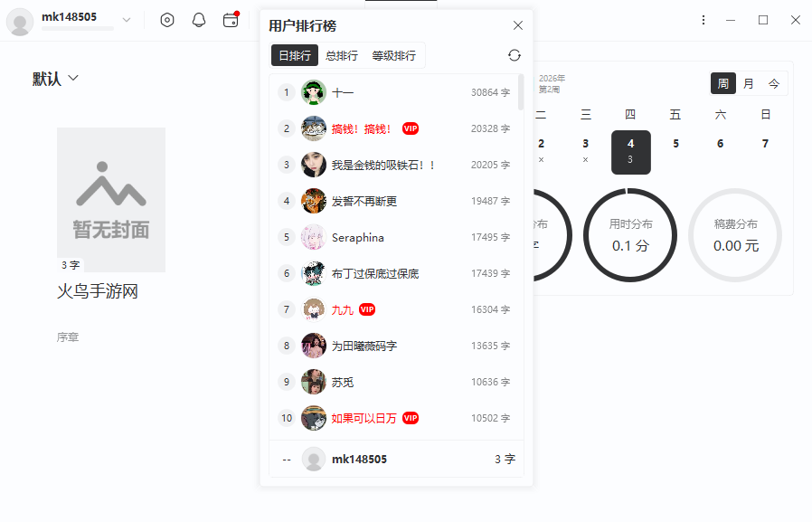The image size is (812, 522).
Task: Select the 月 calendar view
Action: (749, 83)
